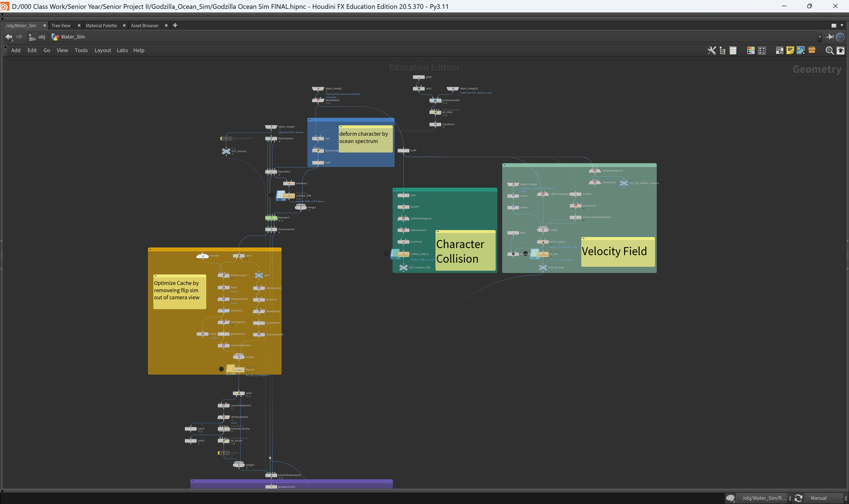Viewport: 849px width, 504px height.
Task: Switch to the Material Palette tab
Action: pos(101,25)
